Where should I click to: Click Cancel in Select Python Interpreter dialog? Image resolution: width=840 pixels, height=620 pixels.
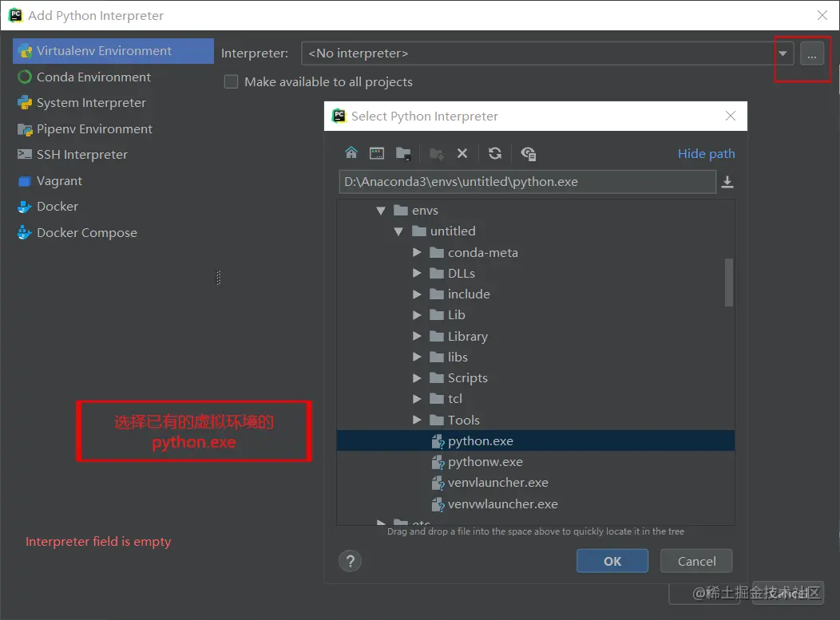click(x=696, y=561)
